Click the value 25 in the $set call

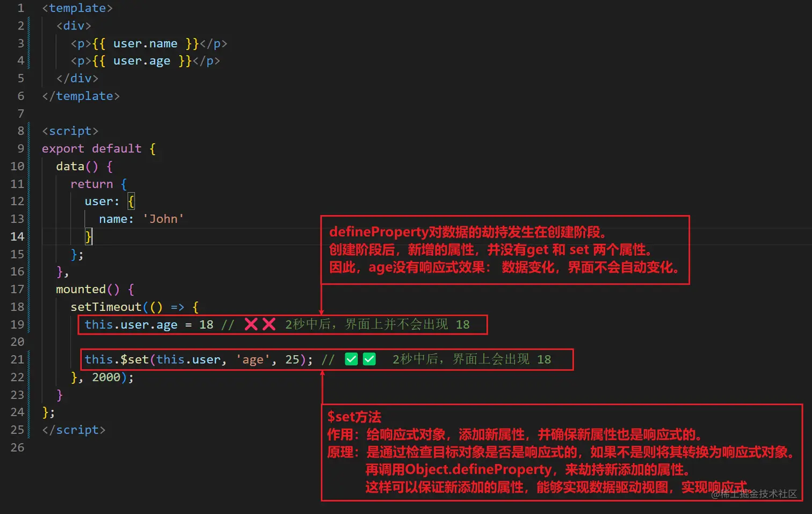[x=292, y=360]
